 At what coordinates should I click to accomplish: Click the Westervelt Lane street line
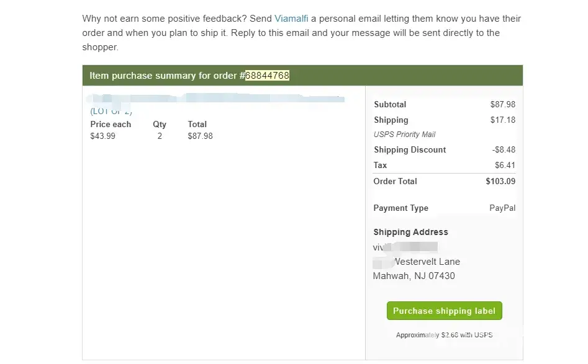(x=427, y=262)
